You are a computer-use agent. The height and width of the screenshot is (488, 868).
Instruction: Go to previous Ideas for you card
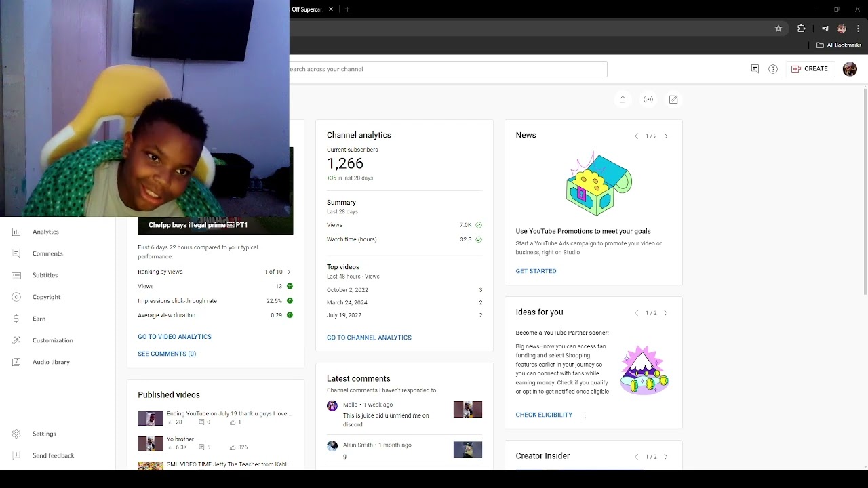636,313
